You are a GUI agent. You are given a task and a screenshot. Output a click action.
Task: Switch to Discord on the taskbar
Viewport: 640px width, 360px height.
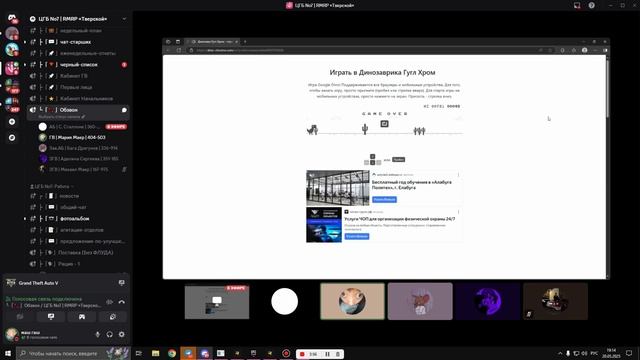coord(204,353)
